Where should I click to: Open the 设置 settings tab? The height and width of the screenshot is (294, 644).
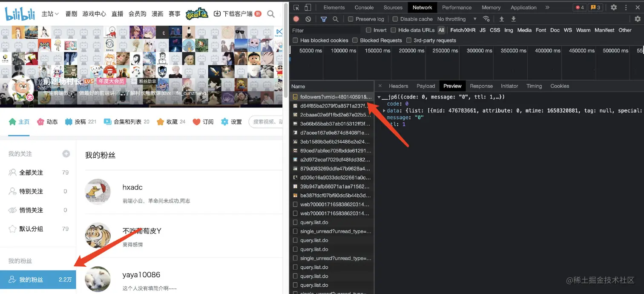(x=231, y=122)
